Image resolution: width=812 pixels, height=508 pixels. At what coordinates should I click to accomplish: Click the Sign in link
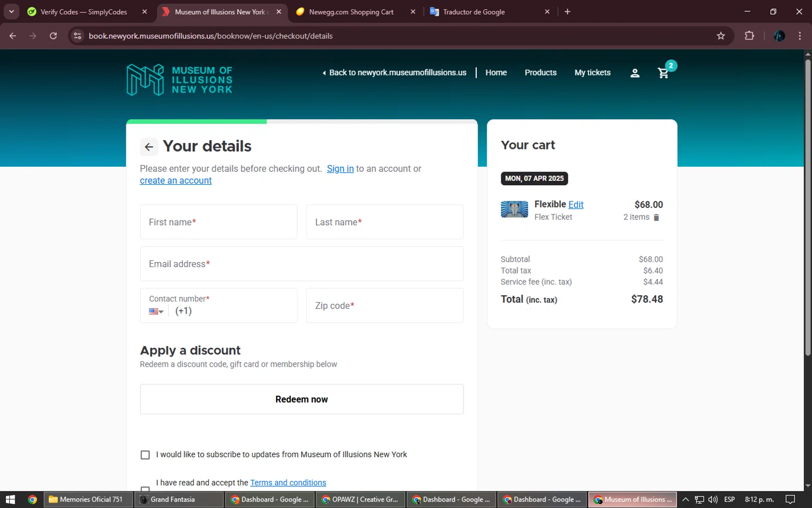coord(340,168)
